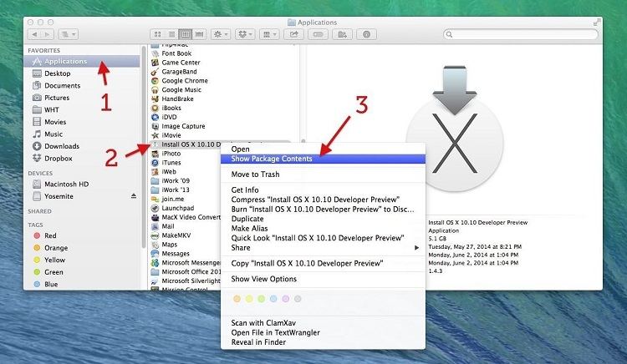Click the Edit Tags toolbar button
Image resolution: width=627 pixels, height=364 pixels.
tap(318, 34)
